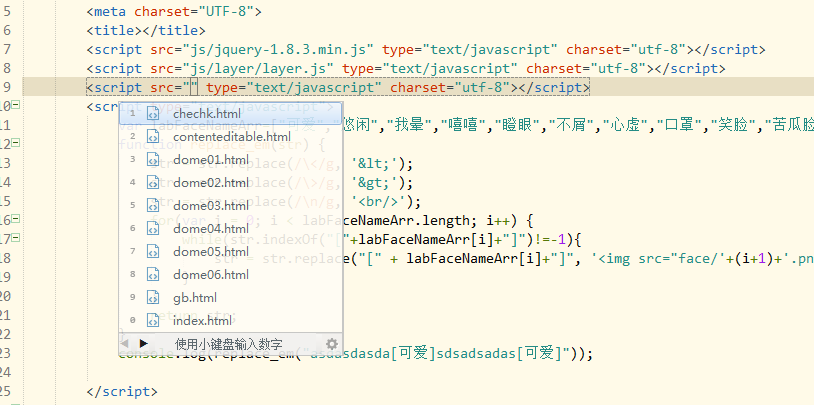This screenshot has width=814, height=405.
Task: Click the "嘻嘻" array string
Action: pyautogui.click(x=465, y=125)
